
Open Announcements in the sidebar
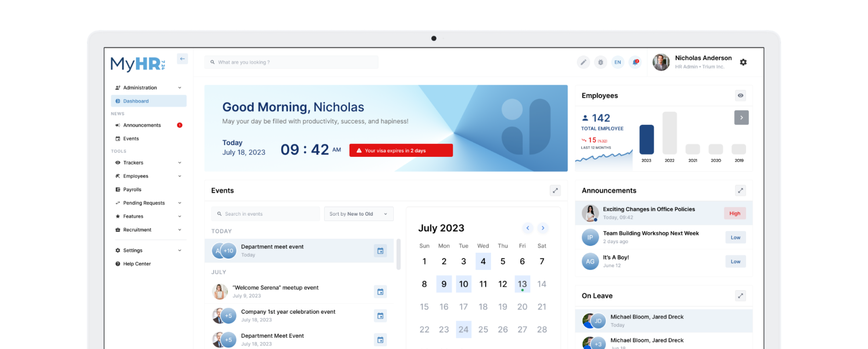[x=148, y=125]
